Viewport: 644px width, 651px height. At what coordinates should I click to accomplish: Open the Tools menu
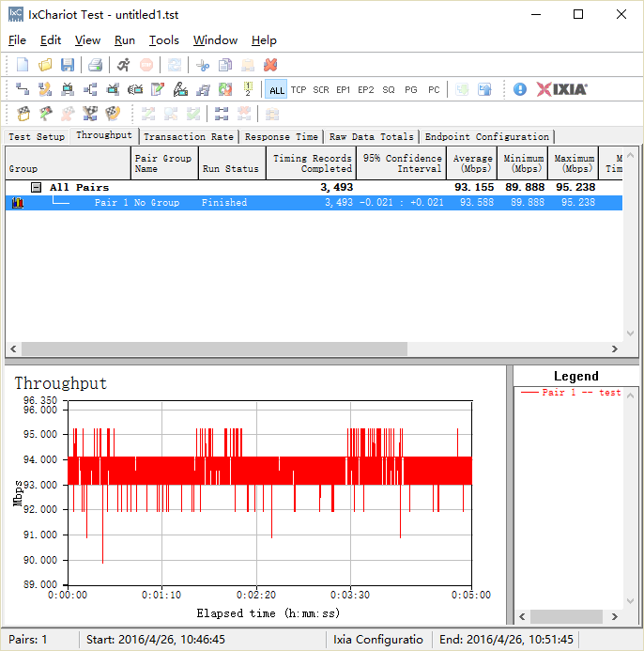click(164, 40)
